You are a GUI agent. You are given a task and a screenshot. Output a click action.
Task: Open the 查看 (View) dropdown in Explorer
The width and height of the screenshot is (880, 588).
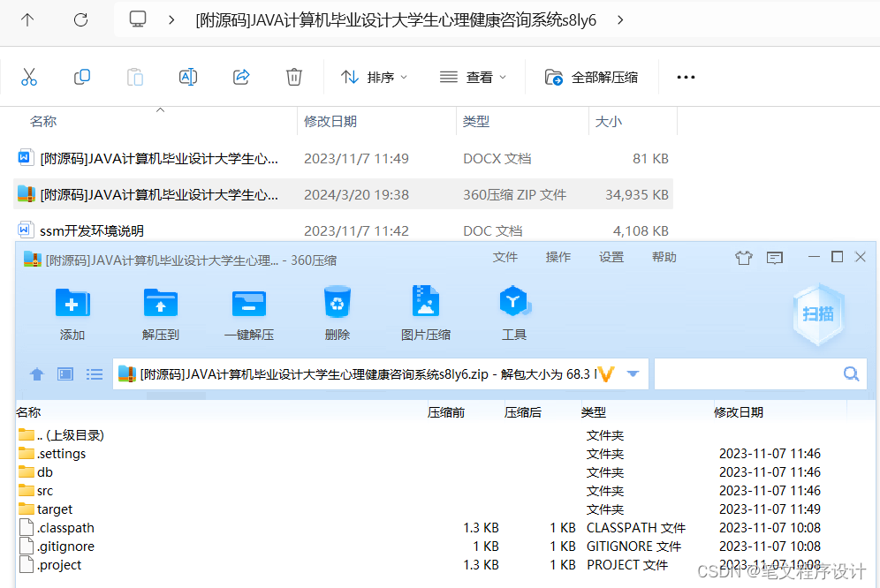coord(473,77)
